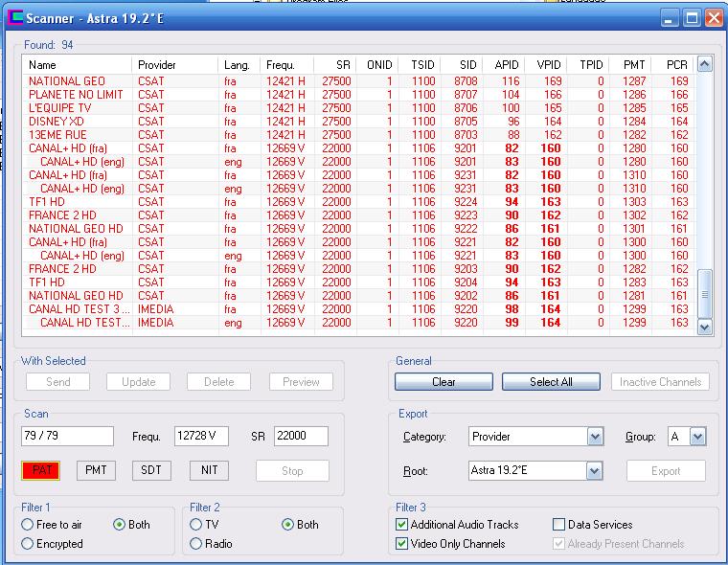
Task: Select the L'EQUIPE TV channel row
Action: click(358, 108)
